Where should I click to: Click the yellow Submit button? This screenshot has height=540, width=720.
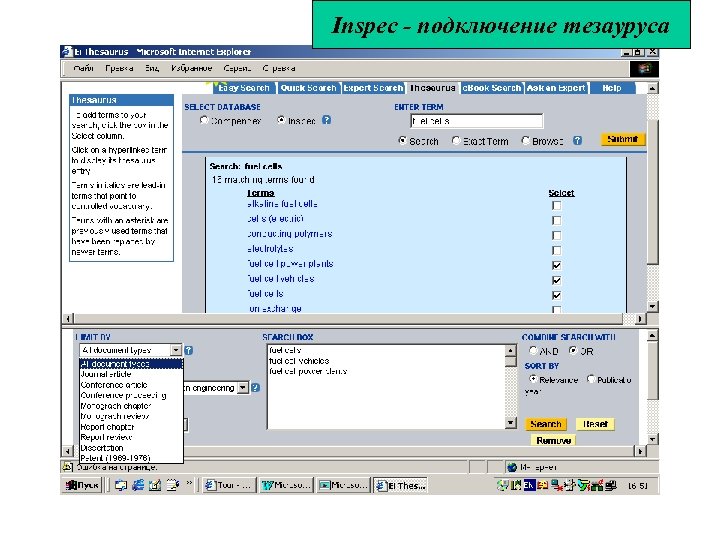[x=623, y=139]
